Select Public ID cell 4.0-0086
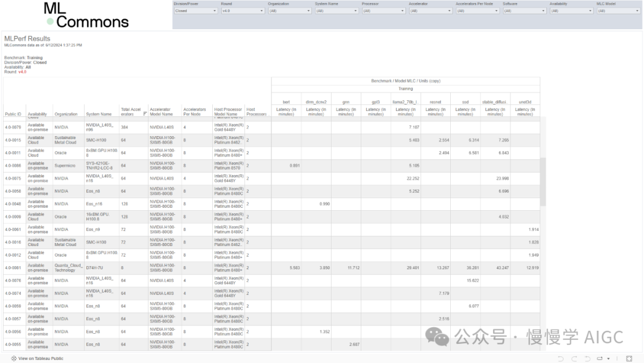This screenshot has width=644, height=363. (13, 165)
